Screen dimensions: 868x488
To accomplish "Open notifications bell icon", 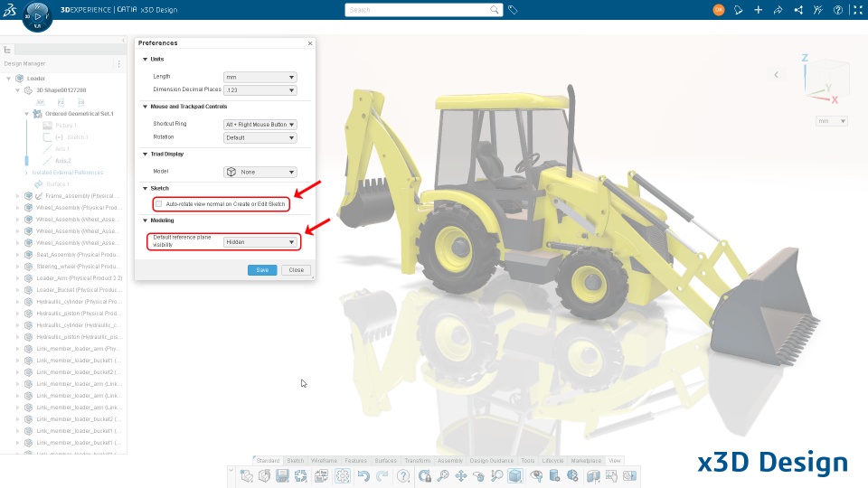I will pos(738,10).
